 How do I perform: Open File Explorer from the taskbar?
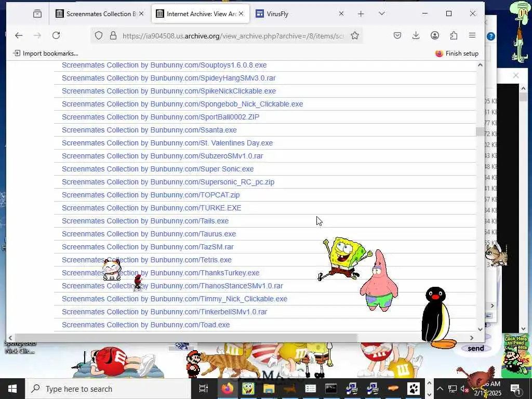(269, 389)
